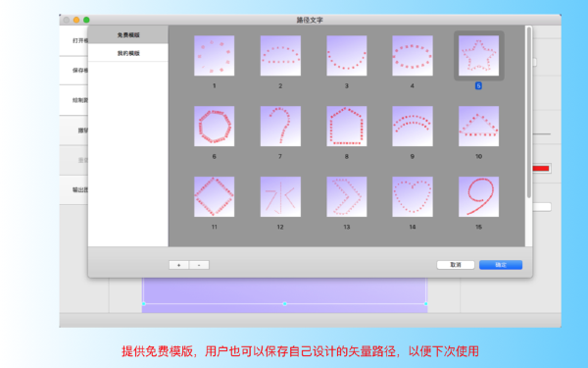Pick template 7 question-mark path thumbnail
The height and width of the screenshot is (368, 588).
pos(280,127)
